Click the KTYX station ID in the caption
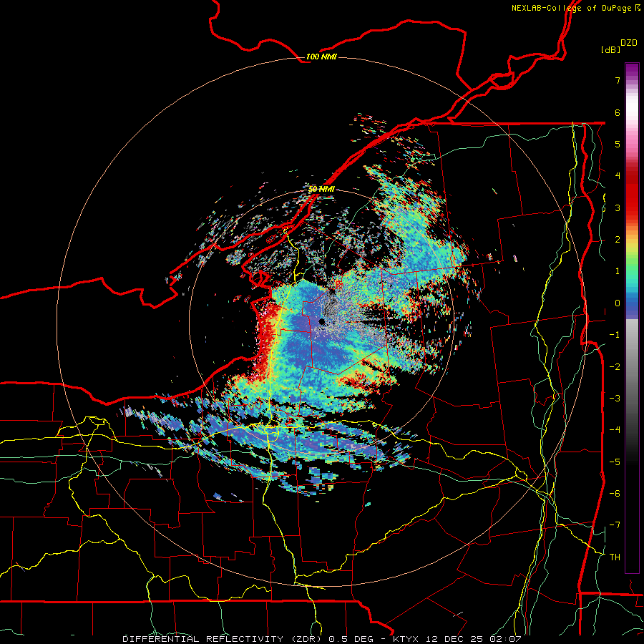The width and height of the screenshot is (644, 644). (406, 639)
